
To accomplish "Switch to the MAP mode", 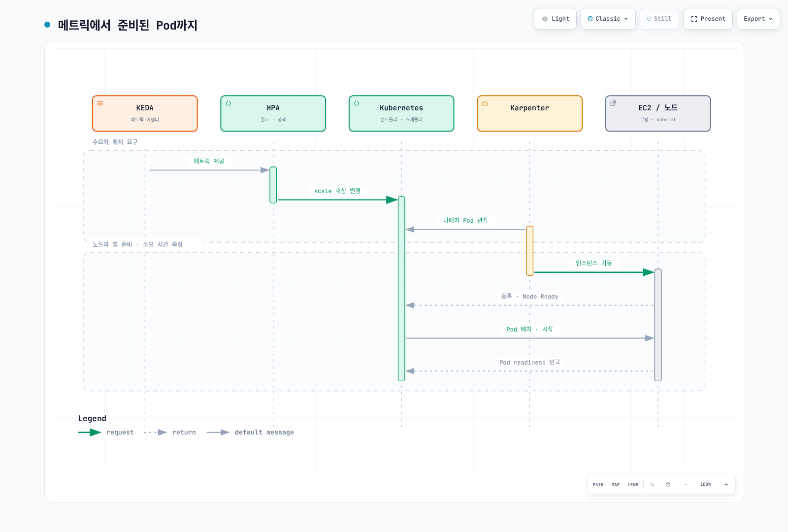I will click(x=616, y=485).
